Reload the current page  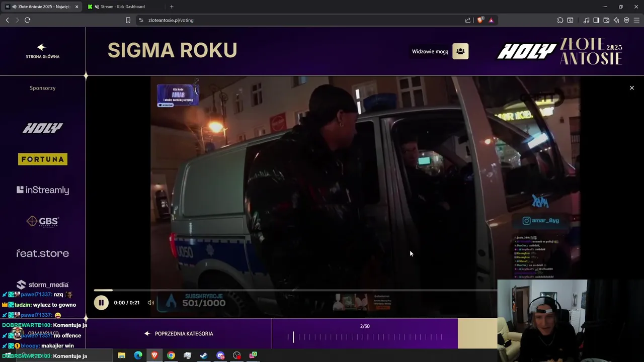[x=27, y=20]
